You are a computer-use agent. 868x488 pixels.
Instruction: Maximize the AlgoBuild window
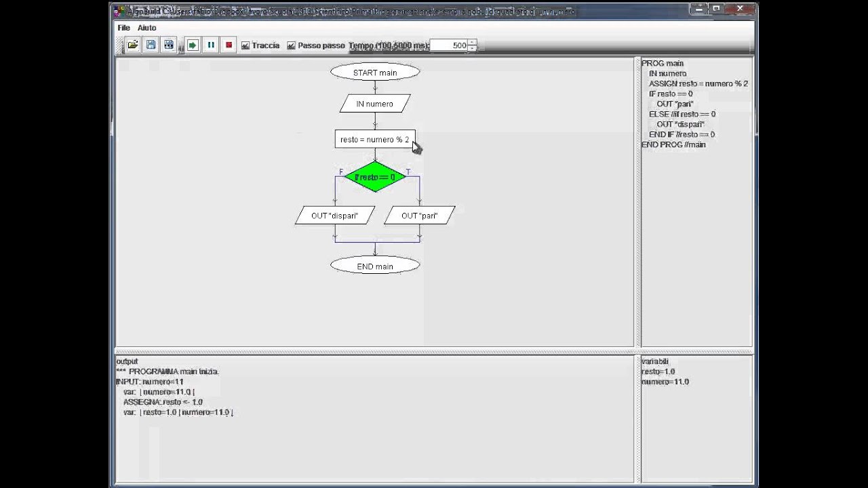716,9
